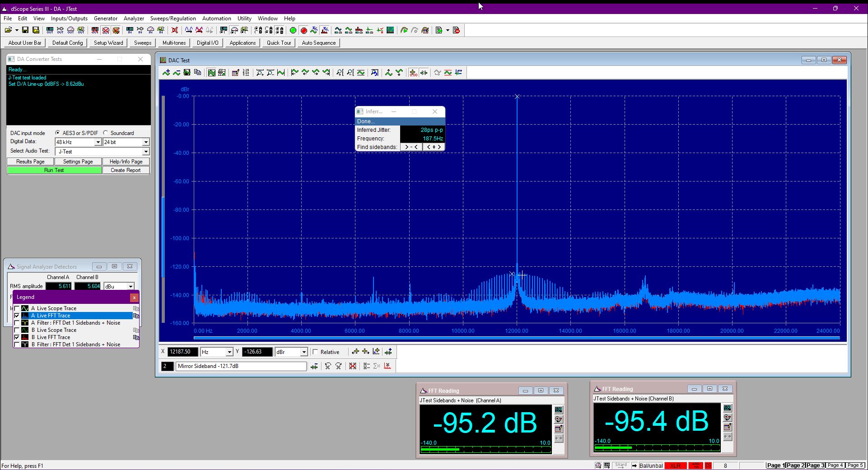
Task: Click the Save configuration floppy disk icon
Action: click(25, 30)
